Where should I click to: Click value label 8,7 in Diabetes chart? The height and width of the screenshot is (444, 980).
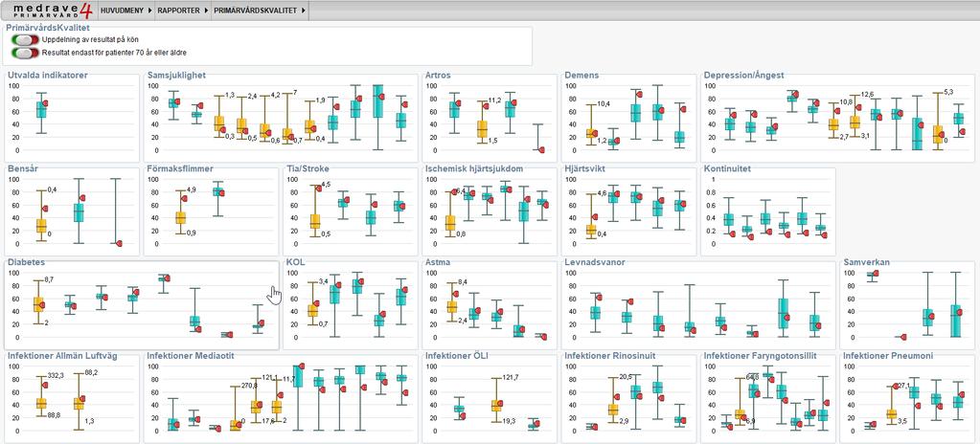(x=50, y=279)
